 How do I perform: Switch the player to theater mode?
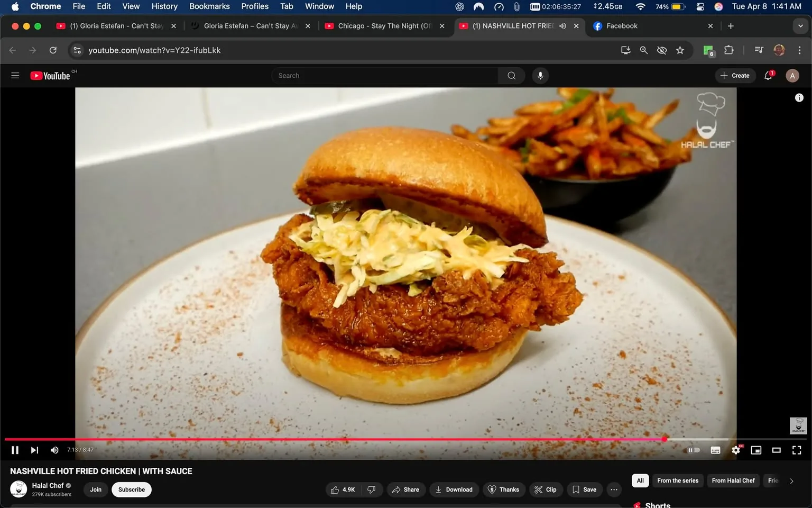point(776,450)
